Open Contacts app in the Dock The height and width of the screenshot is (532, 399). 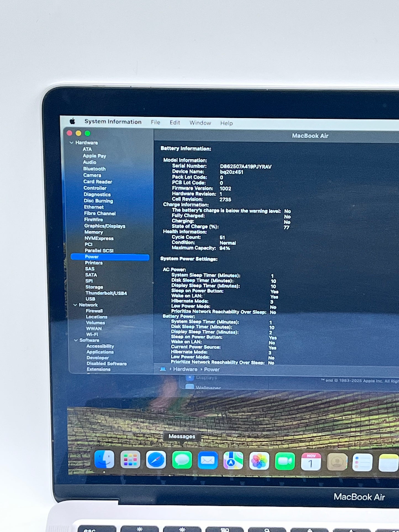point(337,462)
